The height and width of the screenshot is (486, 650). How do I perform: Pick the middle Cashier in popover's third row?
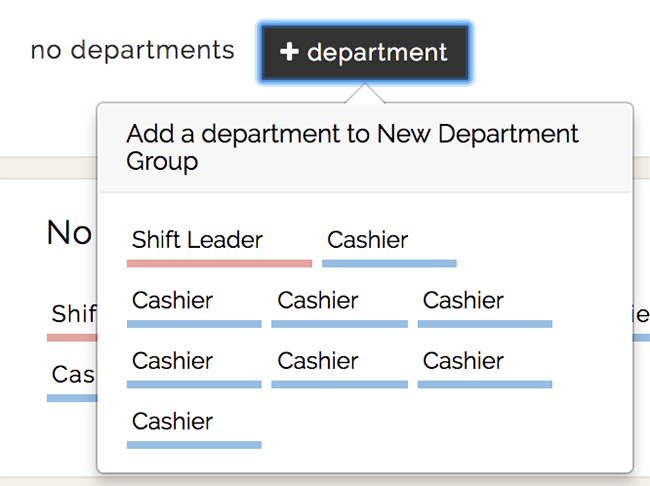point(318,361)
